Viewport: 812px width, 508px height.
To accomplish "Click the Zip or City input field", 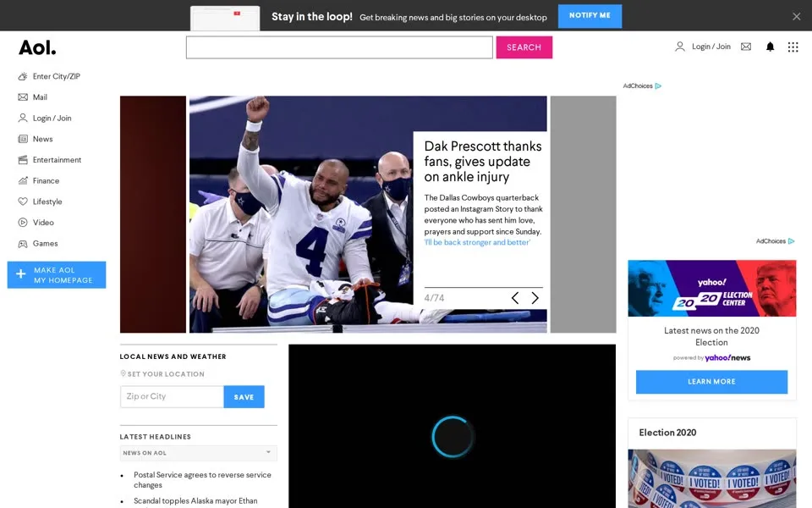I will 172,396.
